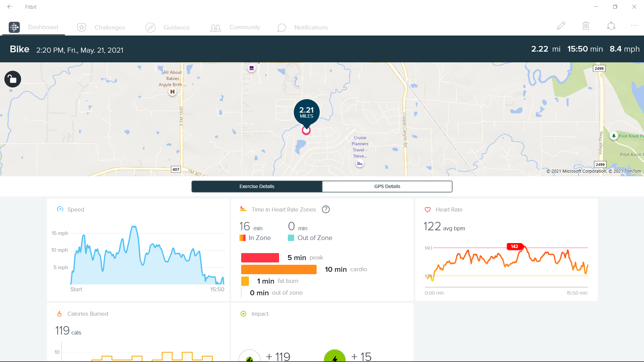Toggle the map layer visibility button
This screenshot has height=362, width=644.
click(x=12, y=79)
